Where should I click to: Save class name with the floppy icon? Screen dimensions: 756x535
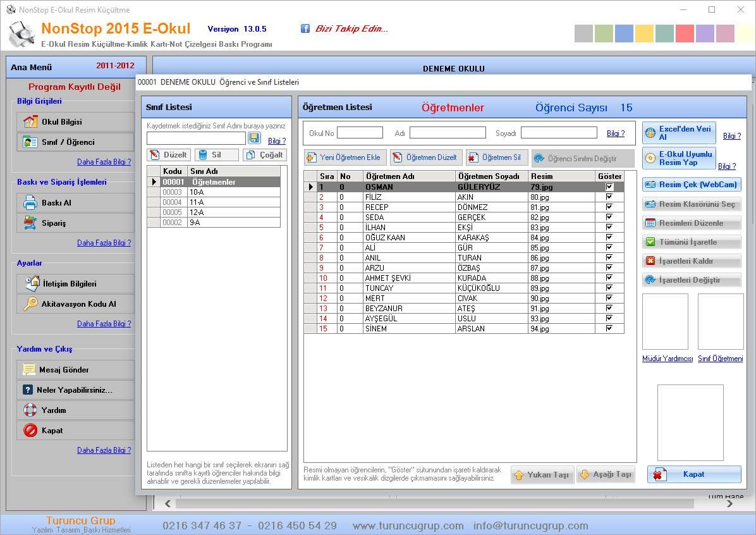pos(254,138)
